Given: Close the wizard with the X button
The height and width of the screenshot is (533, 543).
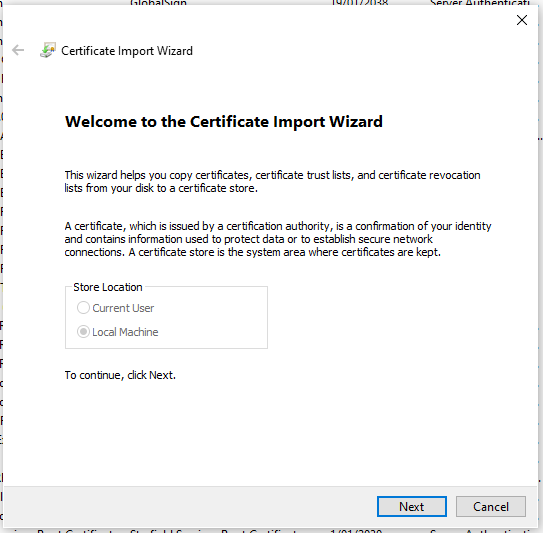Looking at the screenshot, I should pyautogui.click(x=522, y=20).
